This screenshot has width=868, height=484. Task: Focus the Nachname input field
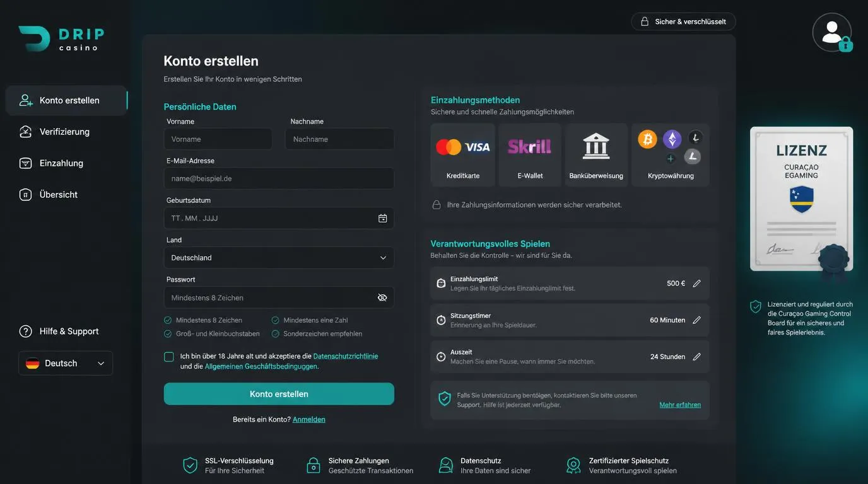(x=340, y=139)
